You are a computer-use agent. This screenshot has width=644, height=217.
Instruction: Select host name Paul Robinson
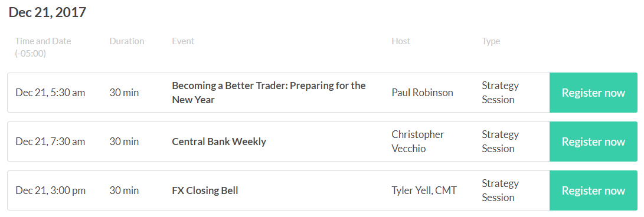click(x=422, y=93)
